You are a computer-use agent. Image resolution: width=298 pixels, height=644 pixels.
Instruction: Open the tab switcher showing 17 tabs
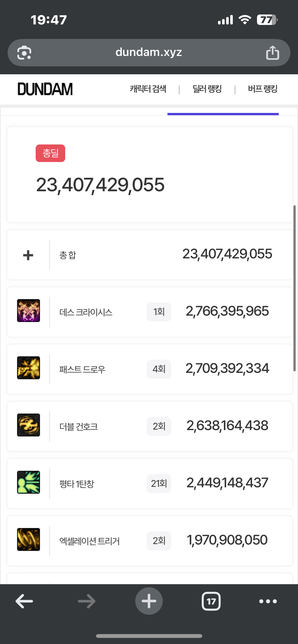(211, 601)
